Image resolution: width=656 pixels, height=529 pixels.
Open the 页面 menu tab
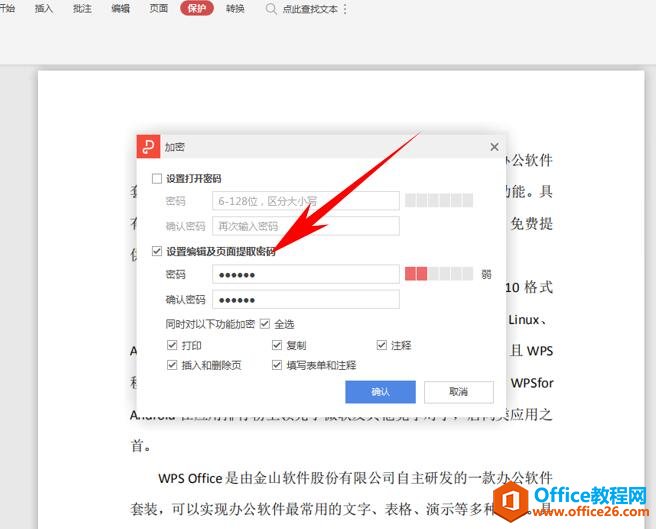159,8
